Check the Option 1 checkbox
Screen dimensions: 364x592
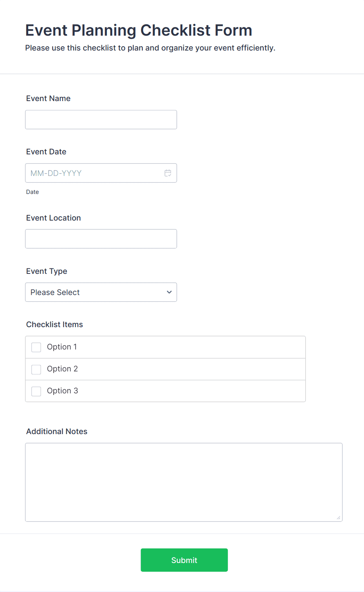click(x=36, y=347)
